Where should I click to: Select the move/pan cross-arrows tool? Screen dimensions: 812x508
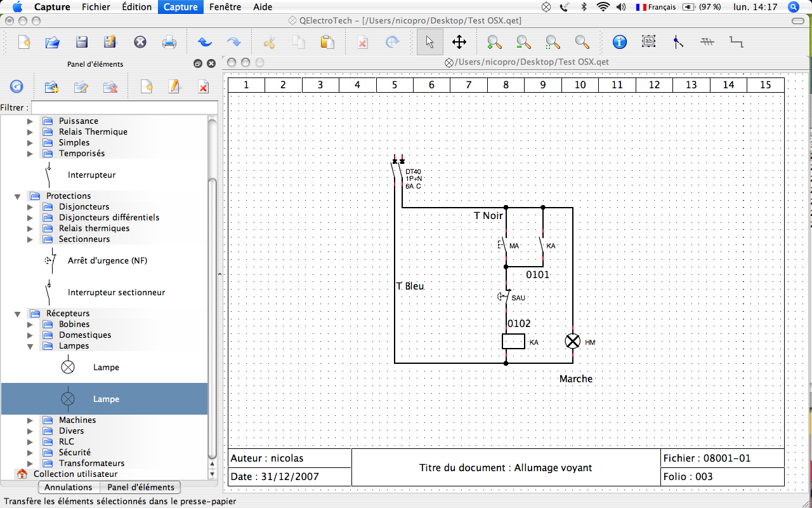(459, 43)
